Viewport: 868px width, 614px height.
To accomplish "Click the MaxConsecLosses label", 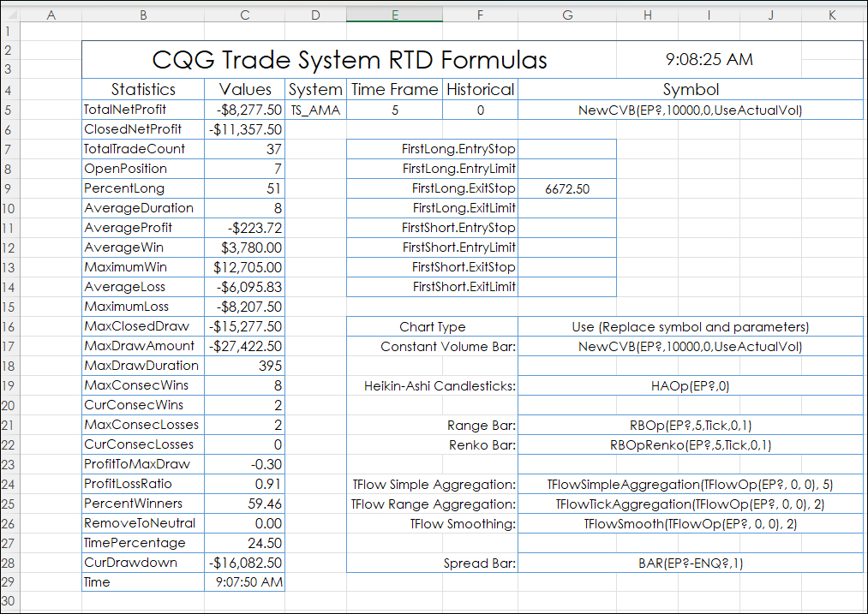I will 143,426.
